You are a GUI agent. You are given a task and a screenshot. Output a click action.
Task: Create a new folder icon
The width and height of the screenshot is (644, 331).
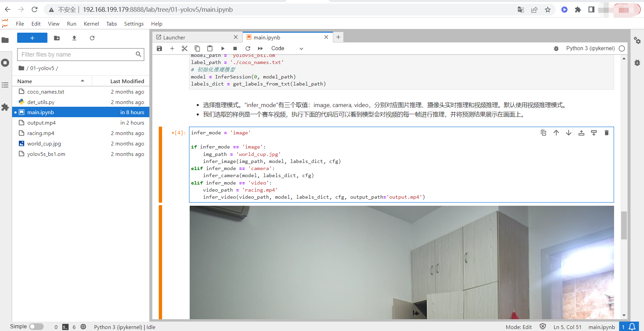pos(57,38)
